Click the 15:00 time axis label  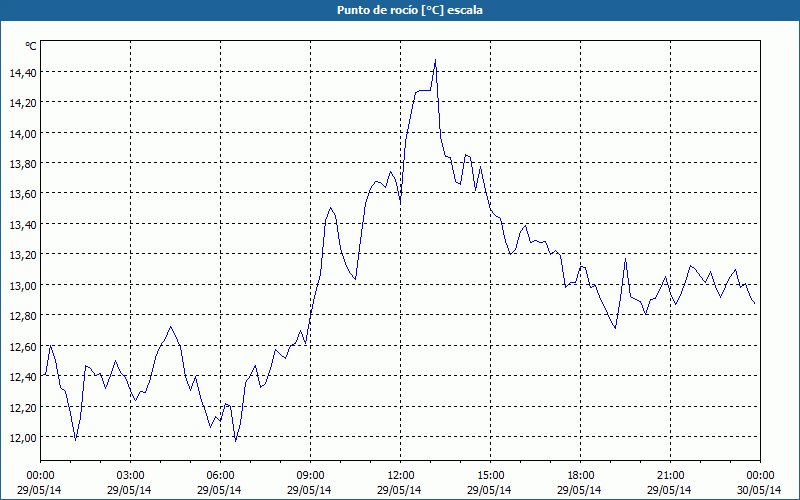[490, 475]
